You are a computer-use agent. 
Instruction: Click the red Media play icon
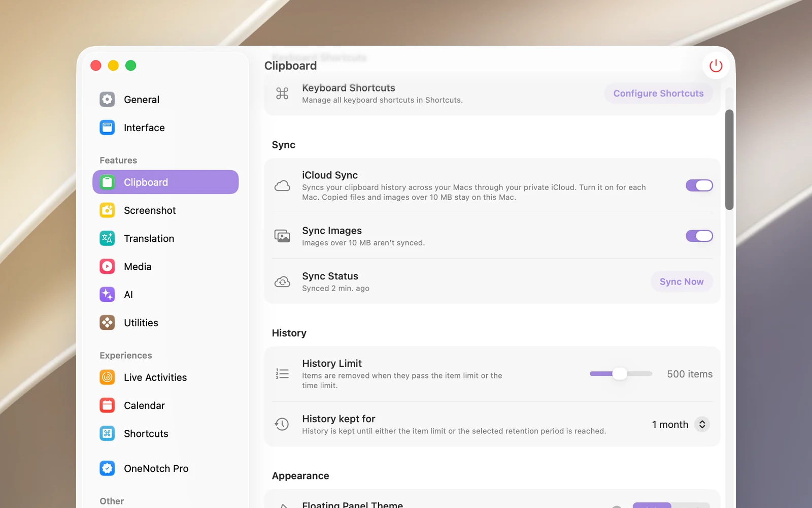click(107, 266)
